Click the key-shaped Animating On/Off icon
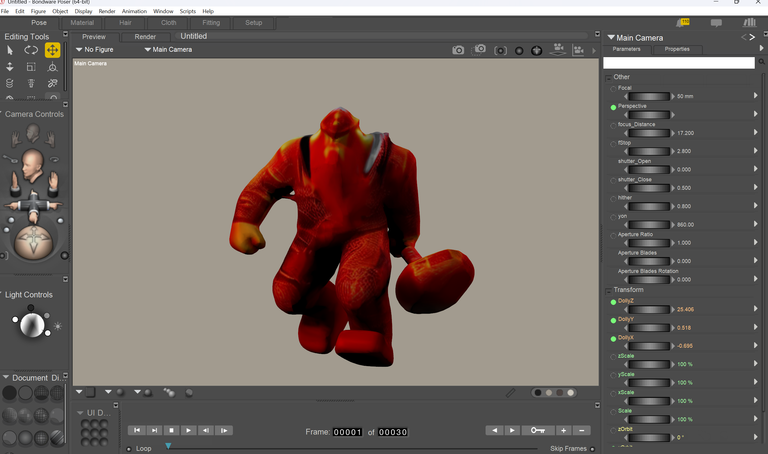 [10, 159]
